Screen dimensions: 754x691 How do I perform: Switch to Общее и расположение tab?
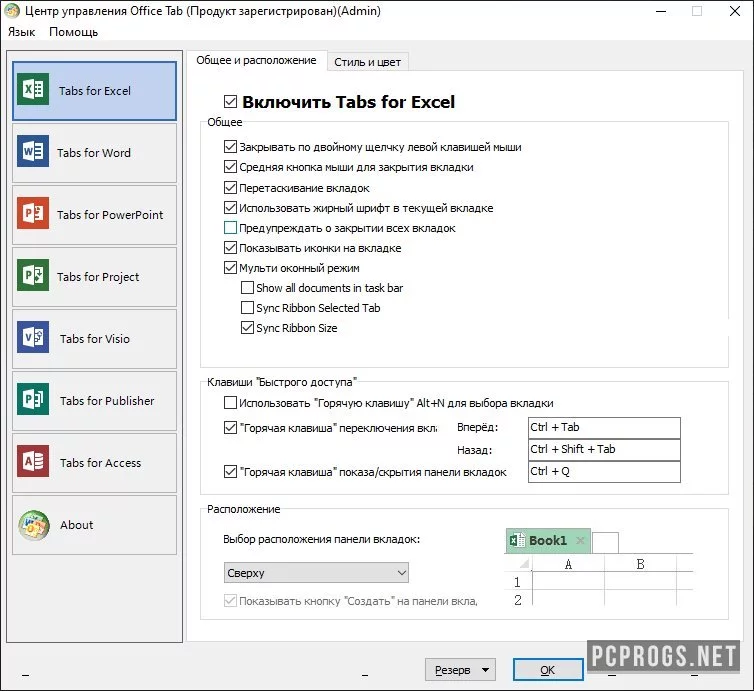pyautogui.click(x=256, y=61)
